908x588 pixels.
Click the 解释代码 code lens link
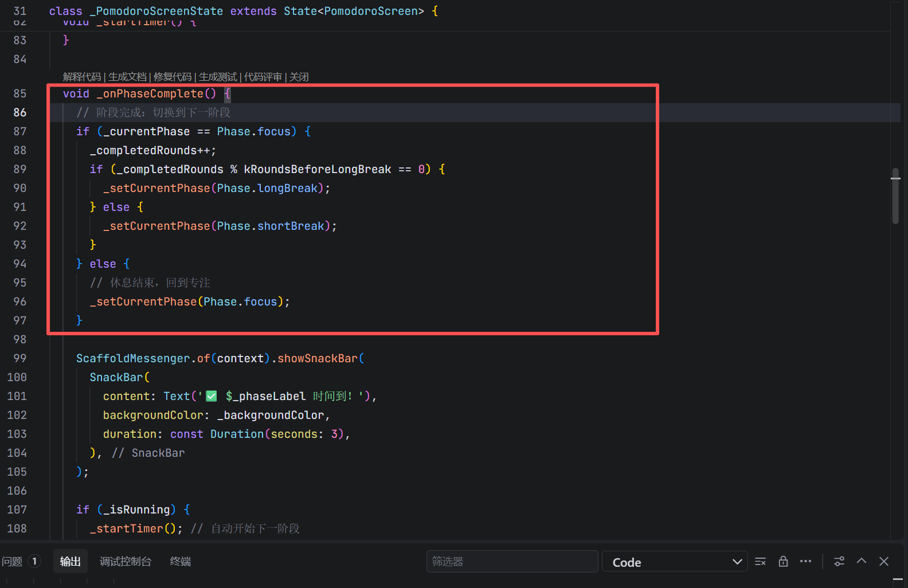82,77
